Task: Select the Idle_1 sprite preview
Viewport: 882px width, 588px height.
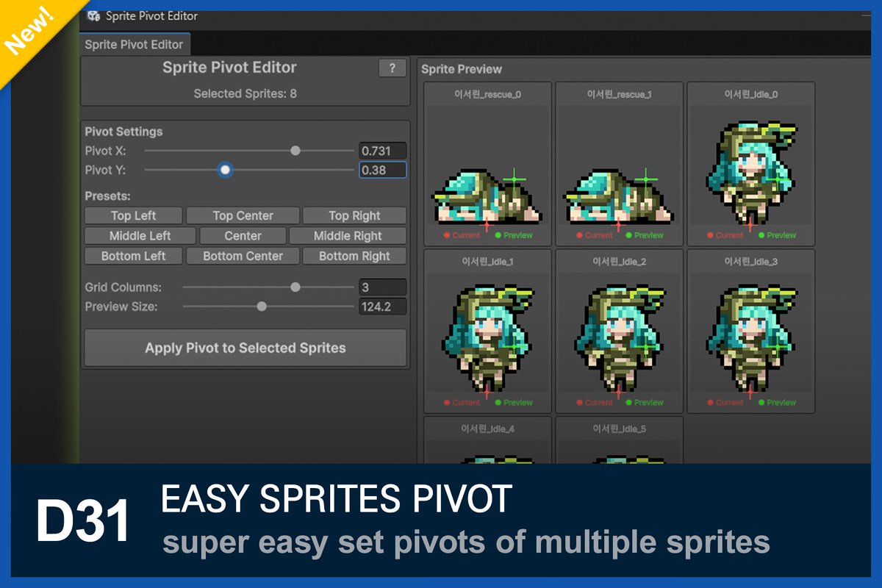Action: click(x=487, y=331)
